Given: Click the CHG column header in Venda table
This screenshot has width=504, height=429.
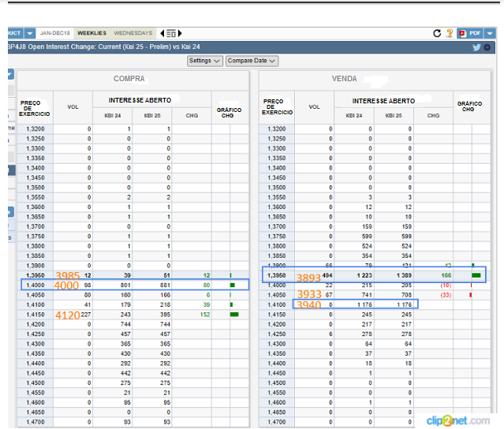Looking at the screenshot, I should point(433,115).
